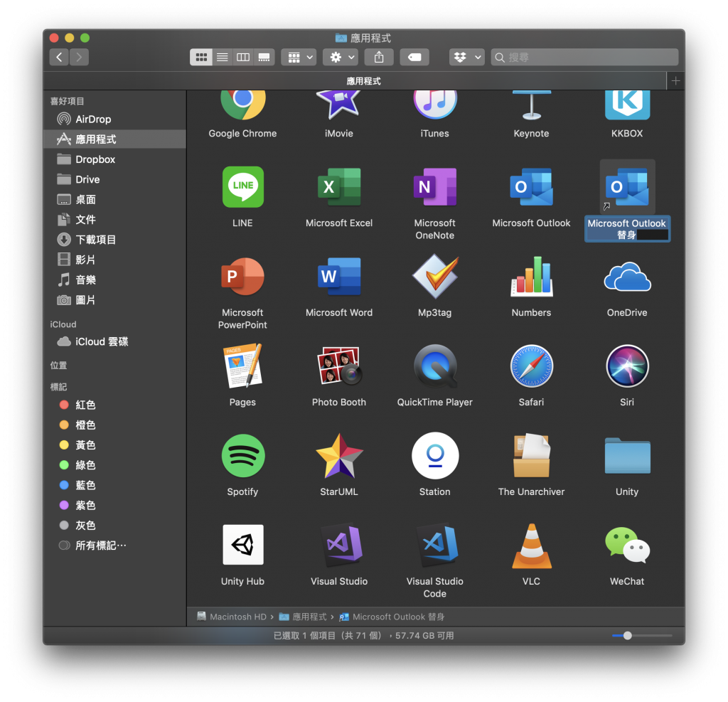Screen dimensions: 728x702
Task: Select the Microsoft Excel icon
Action: 339,187
